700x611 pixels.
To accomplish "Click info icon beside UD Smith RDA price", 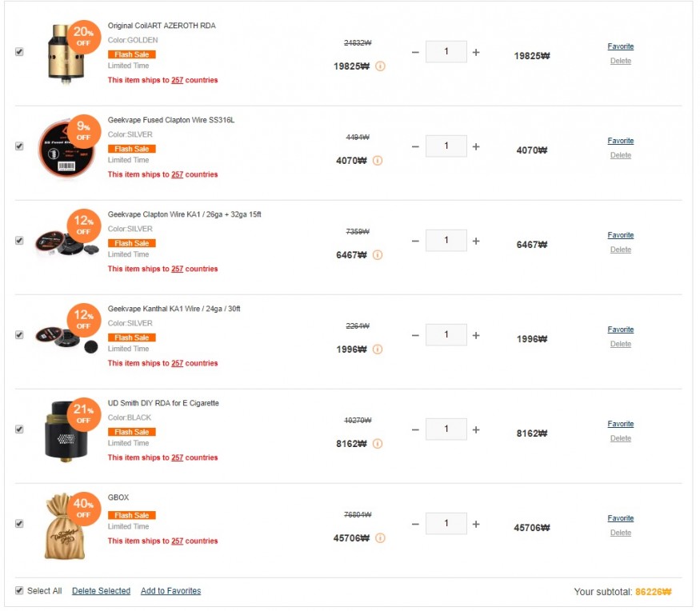I will click(378, 444).
